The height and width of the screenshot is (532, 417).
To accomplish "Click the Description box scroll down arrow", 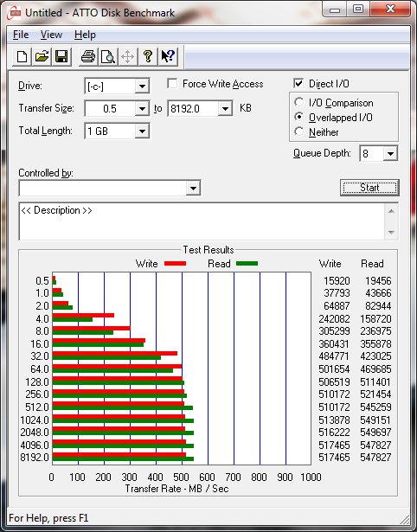I will (x=391, y=233).
